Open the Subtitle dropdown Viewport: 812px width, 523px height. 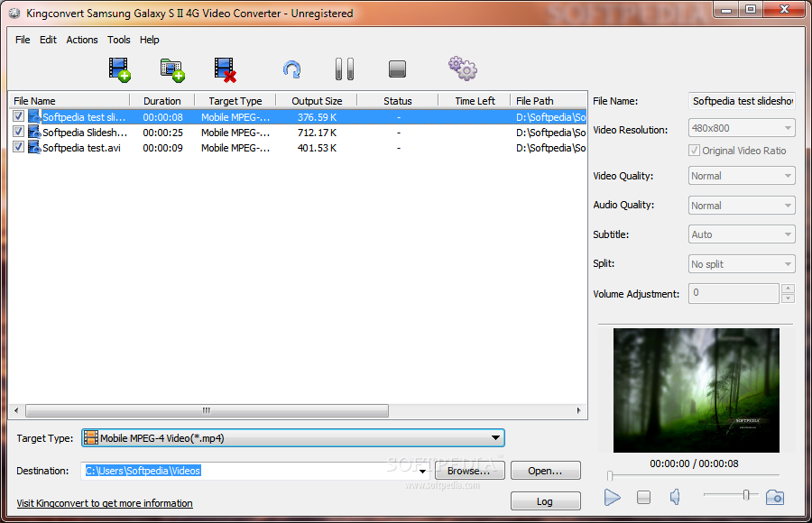coord(742,234)
